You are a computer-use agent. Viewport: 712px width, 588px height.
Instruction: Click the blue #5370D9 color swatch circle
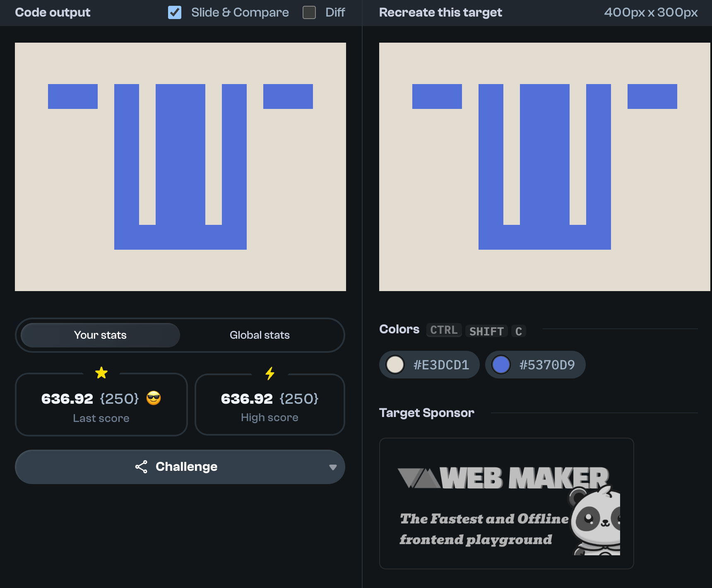click(x=501, y=365)
